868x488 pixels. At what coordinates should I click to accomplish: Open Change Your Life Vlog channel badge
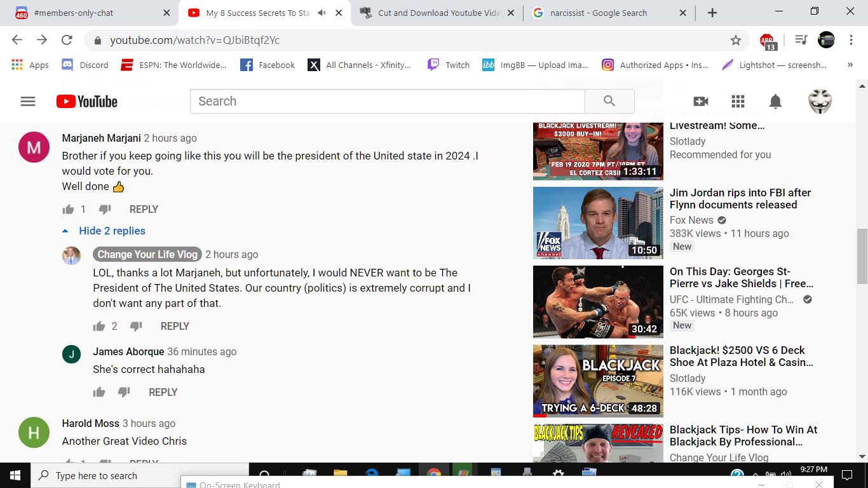click(x=147, y=254)
